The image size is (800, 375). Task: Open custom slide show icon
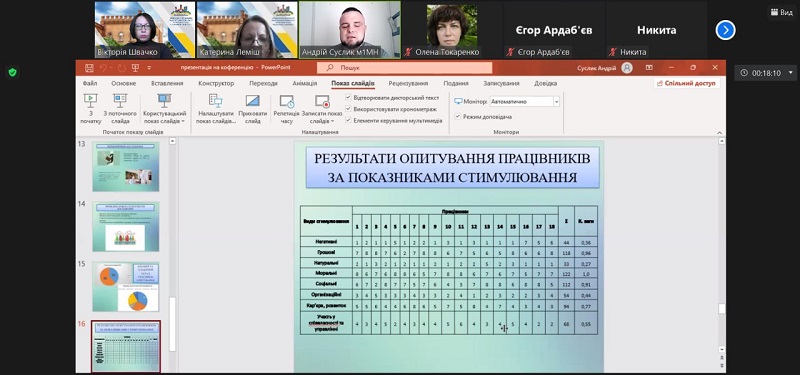(164, 101)
